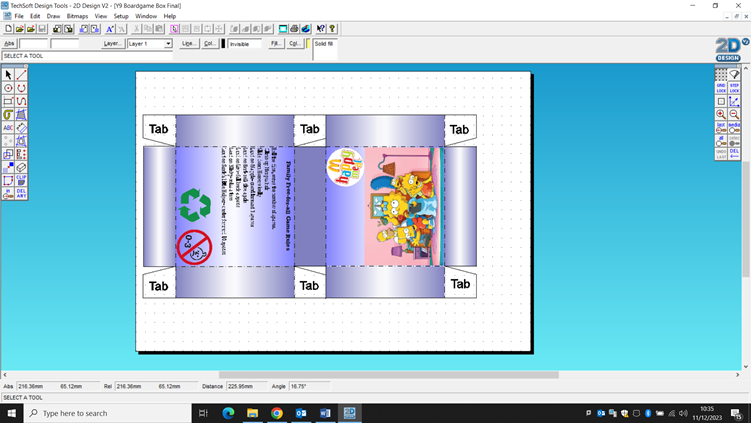Toggle the Abs coordinate mode button

[9, 43]
